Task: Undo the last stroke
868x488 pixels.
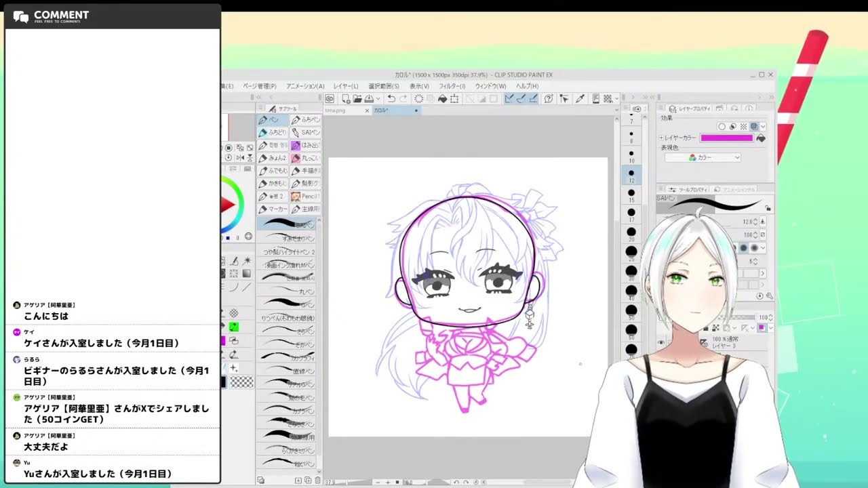Action: point(391,98)
